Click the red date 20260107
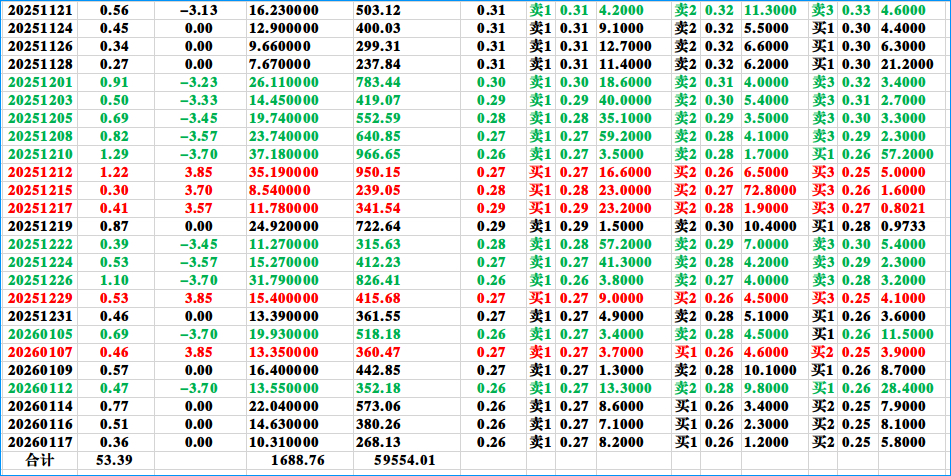This screenshot has height=476, width=951. pyautogui.click(x=39, y=352)
